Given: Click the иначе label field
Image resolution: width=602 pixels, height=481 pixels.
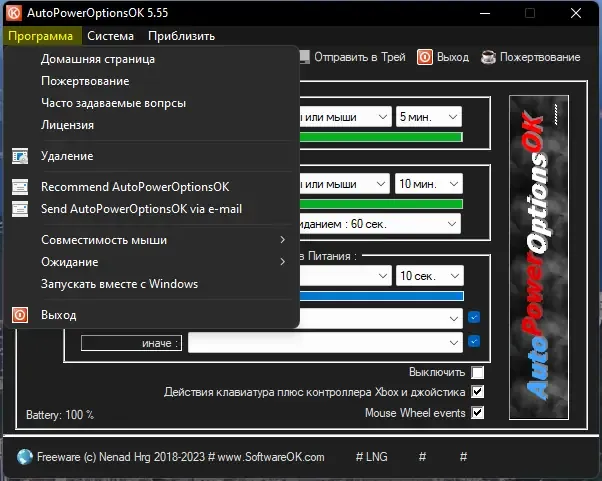Looking at the screenshot, I should point(131,343).
